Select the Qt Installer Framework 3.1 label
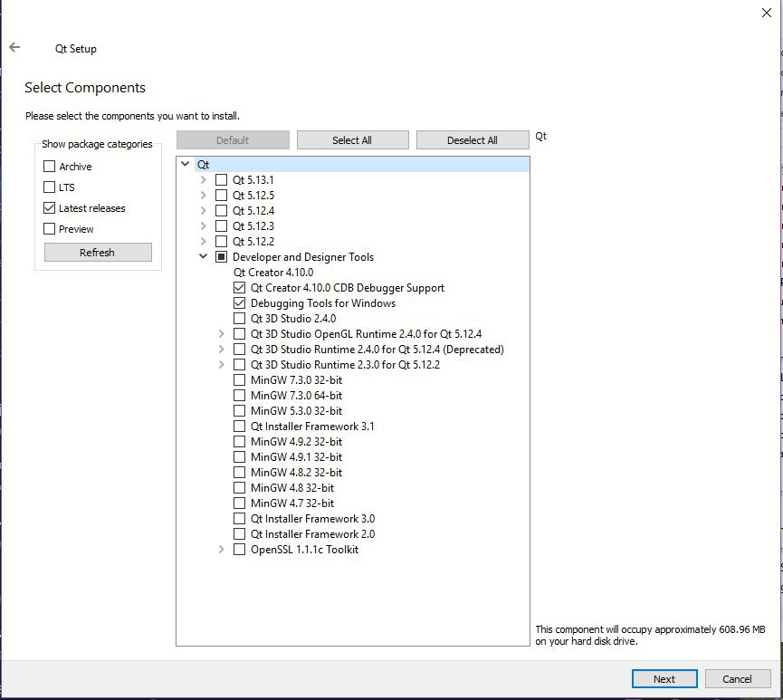Viewport: 783px width, 700px height. tap(312, 427)
